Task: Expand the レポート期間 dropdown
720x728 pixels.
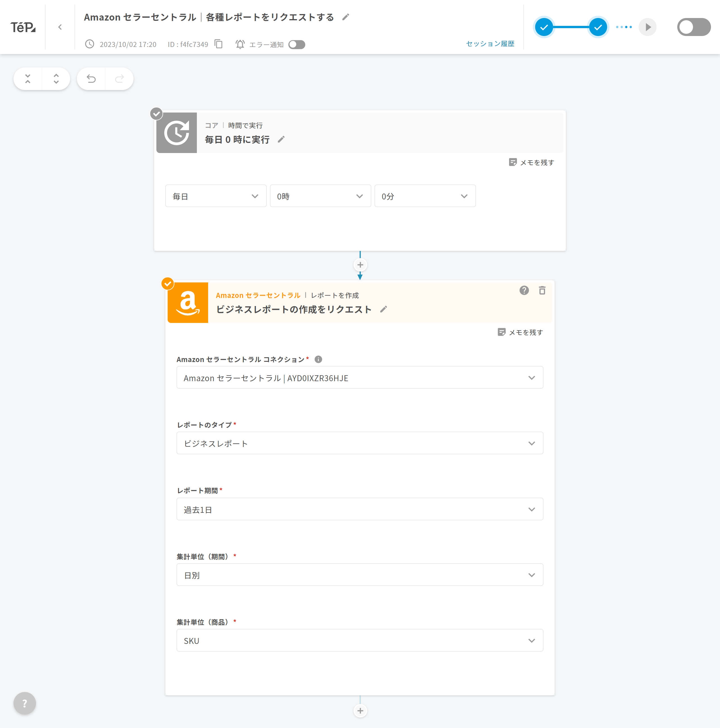Action: (359, 509)
